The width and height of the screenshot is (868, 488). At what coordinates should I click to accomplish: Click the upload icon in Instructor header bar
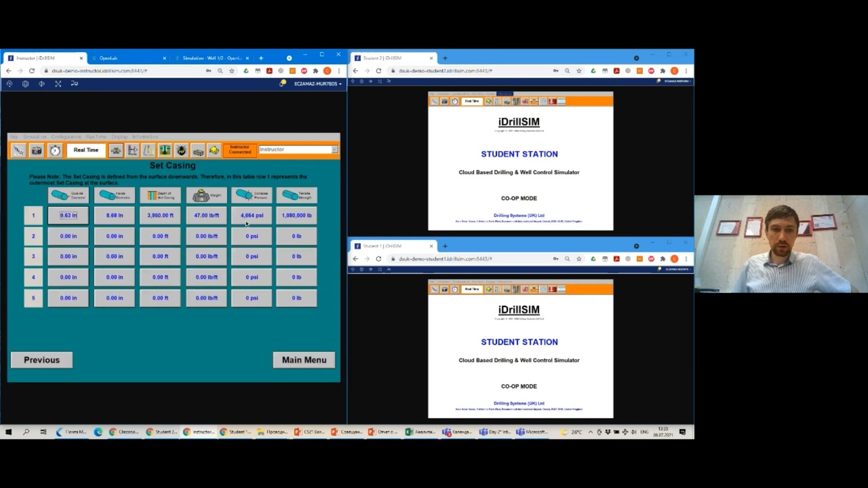[9, 84]
